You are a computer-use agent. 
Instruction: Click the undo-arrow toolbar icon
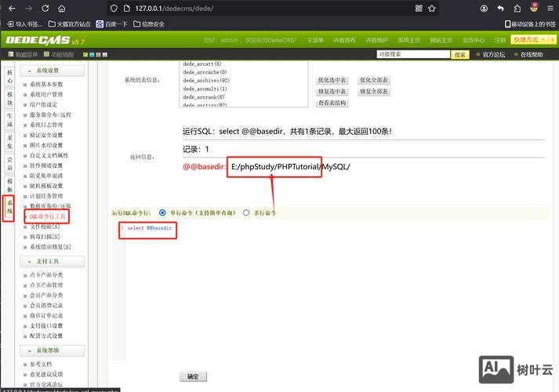tap(500, 8)
